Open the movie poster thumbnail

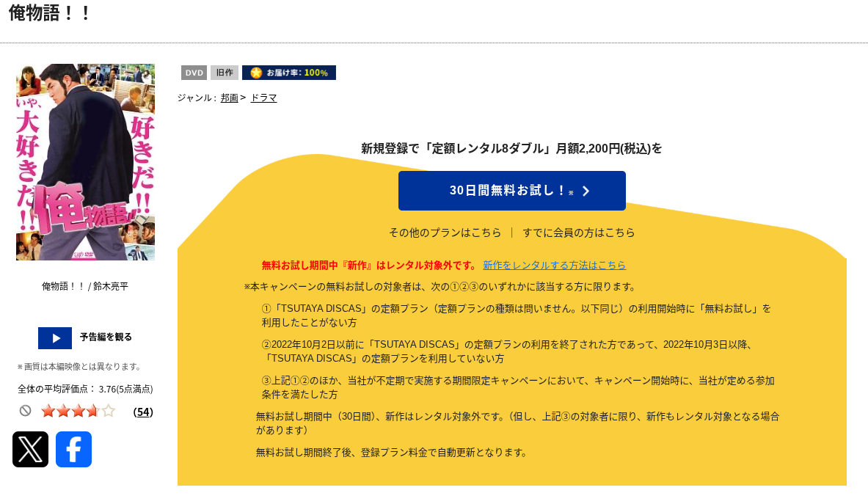click(85, 161)
